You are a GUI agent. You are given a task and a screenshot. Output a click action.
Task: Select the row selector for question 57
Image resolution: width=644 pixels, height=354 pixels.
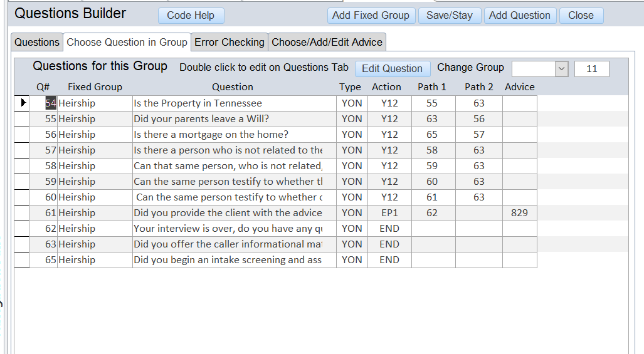tap(21, 150)
